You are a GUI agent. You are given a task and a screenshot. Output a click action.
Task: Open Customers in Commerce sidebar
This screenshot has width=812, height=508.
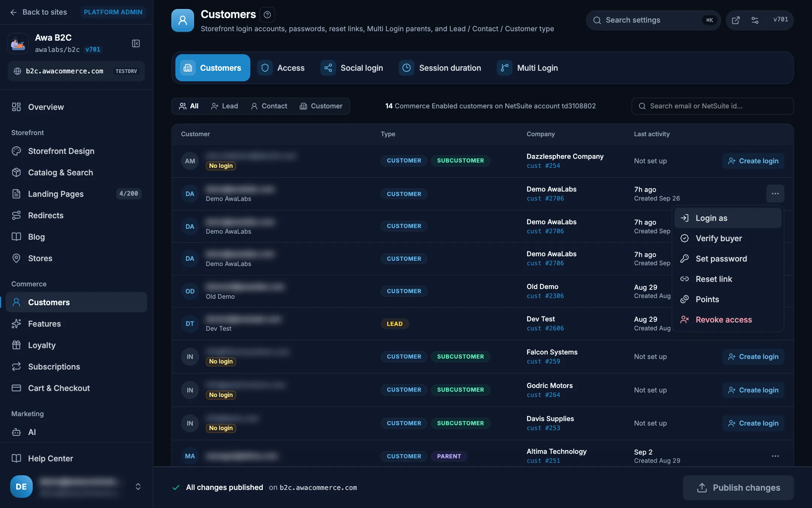click(76, 302)
